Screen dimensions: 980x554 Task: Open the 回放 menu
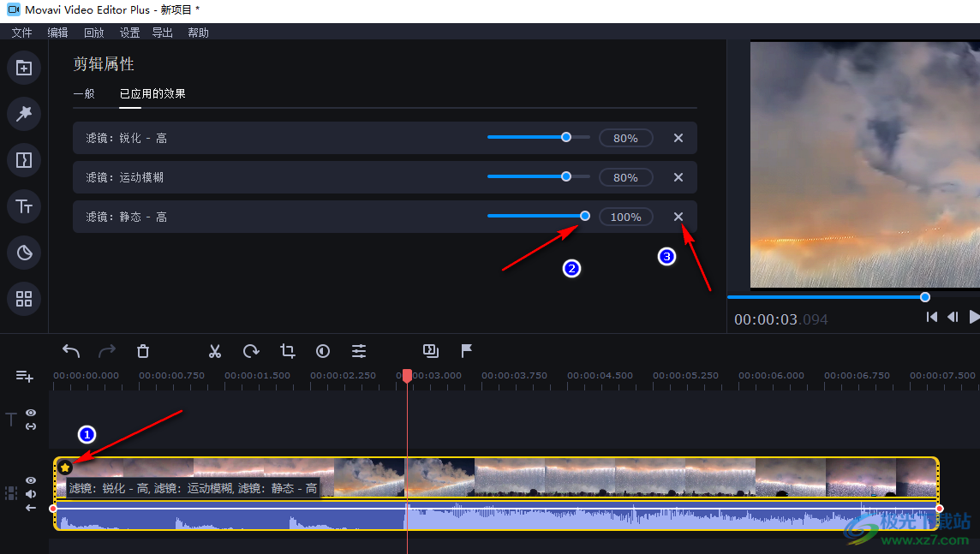point(93,33)
